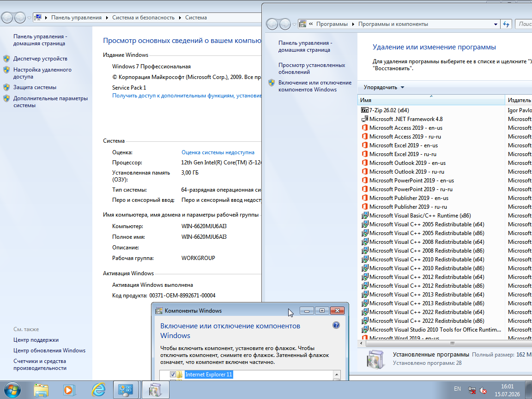Click Программы breadcrumb in address bar

(332, 24)
